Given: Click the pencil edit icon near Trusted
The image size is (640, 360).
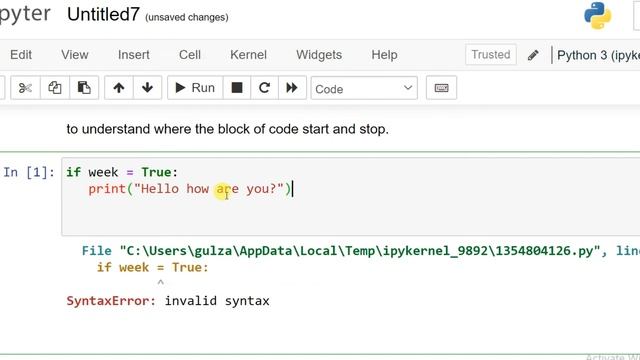Looking at the screenshot, I should [533, 55].
